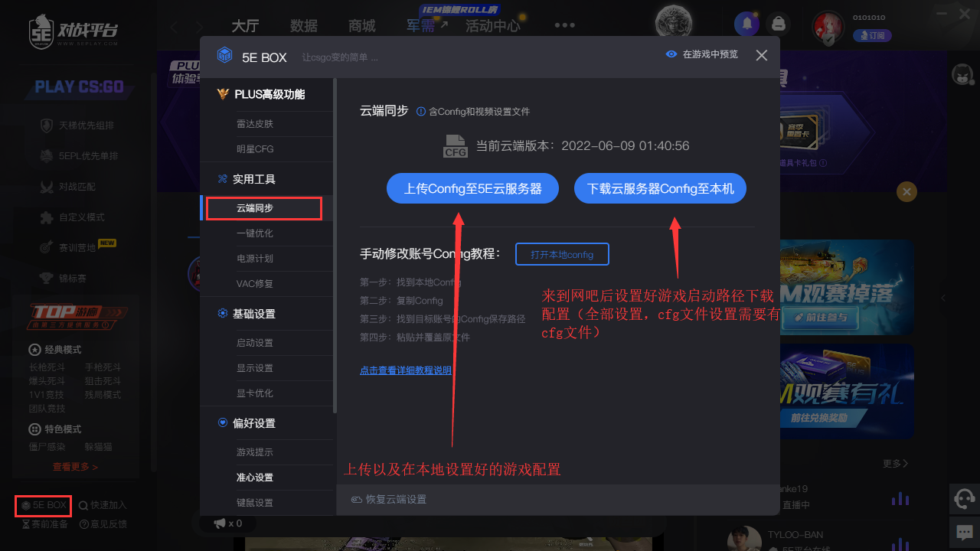Open 商城 tab in main window
Image resolution: width=980 pixels, height=551 pixels.
coord(362,26)
